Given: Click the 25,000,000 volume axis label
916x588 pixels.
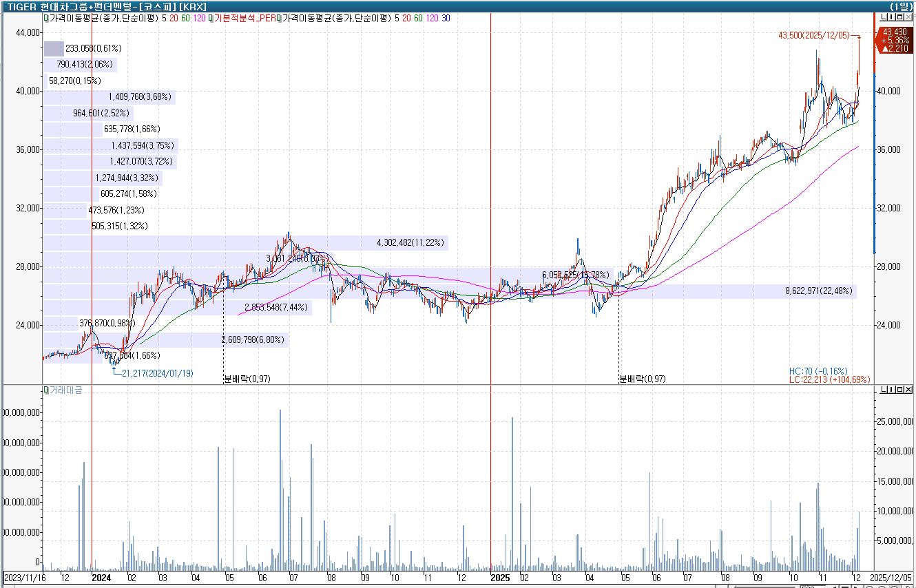Looking at the screenshot, I should tap(896, 421).
